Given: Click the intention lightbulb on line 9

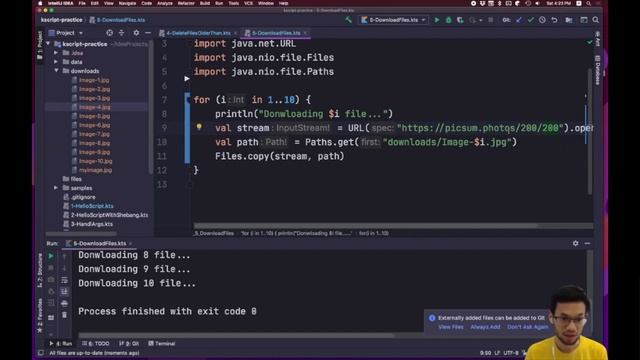Looking at the screenshot, I should coord(199,127).
